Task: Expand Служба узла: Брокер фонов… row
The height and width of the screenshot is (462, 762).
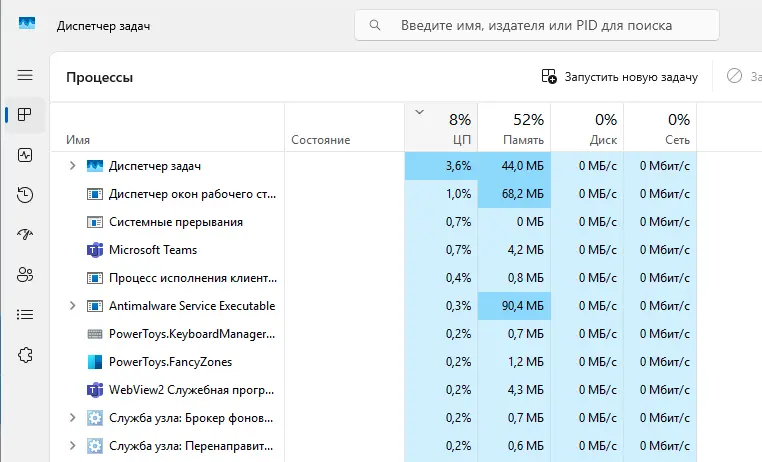Action: [x=72, y=418]
